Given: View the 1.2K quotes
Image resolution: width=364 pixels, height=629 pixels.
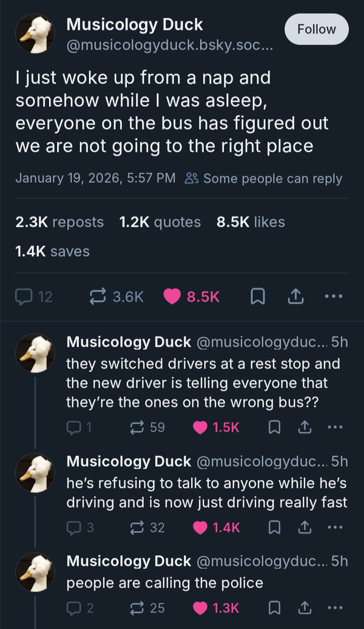Looking at the screenshot, I should tap(160, 222).
